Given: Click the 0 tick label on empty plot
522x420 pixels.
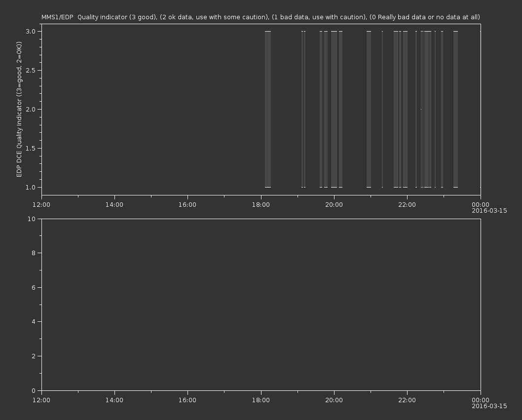Looking at the screenshot, I should pyautogui.click(x=34, y=390).
